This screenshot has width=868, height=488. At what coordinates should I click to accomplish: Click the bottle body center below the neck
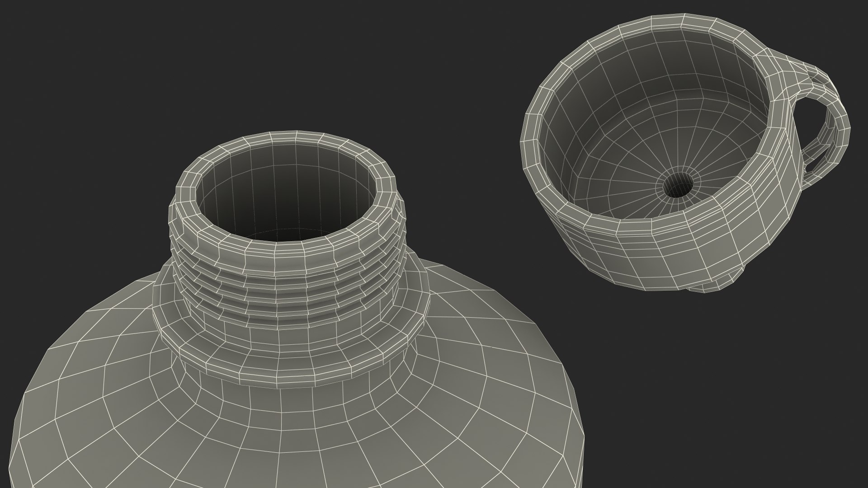pyautogui.click(x=289, y=434)
